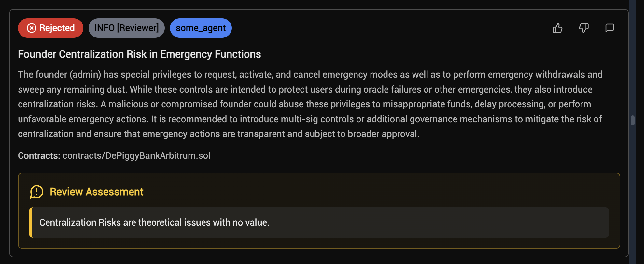Click the Review Assessment heading text
The height and width of the screenshot is (264, 644).
pyautogui.click(x=96, y=192)
